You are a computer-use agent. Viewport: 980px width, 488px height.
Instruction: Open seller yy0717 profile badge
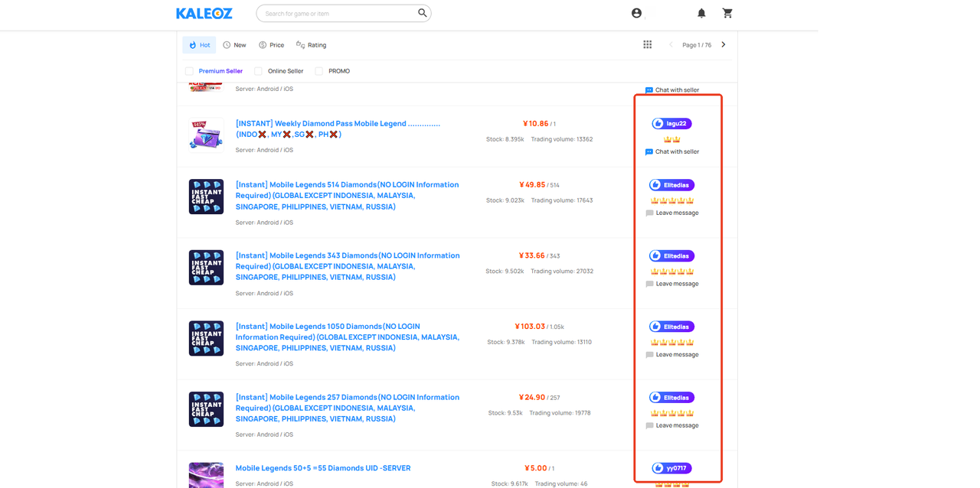(x=671, y=468)
